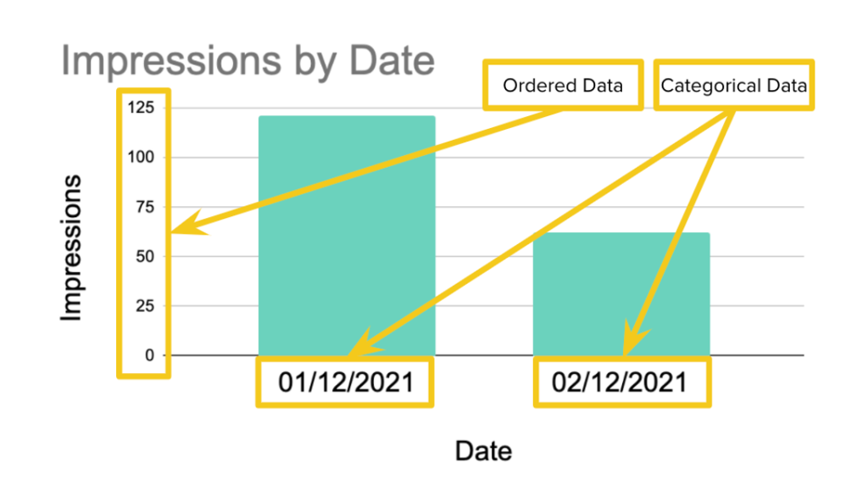The width and height of the screenshot is (868, 502).
Task: Click the 0 tick label on y-axis
Action: pos(149,355)
